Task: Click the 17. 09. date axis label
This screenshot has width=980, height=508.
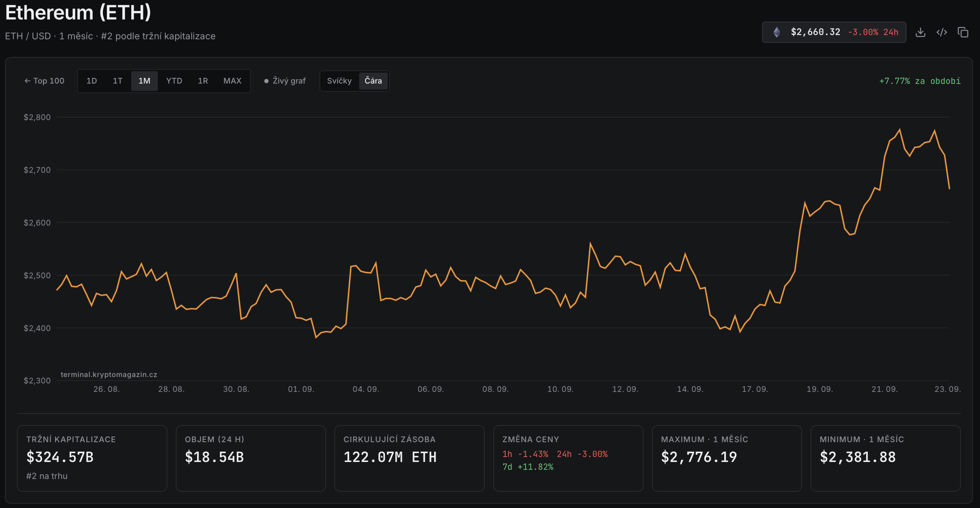Action: point(755,389)
